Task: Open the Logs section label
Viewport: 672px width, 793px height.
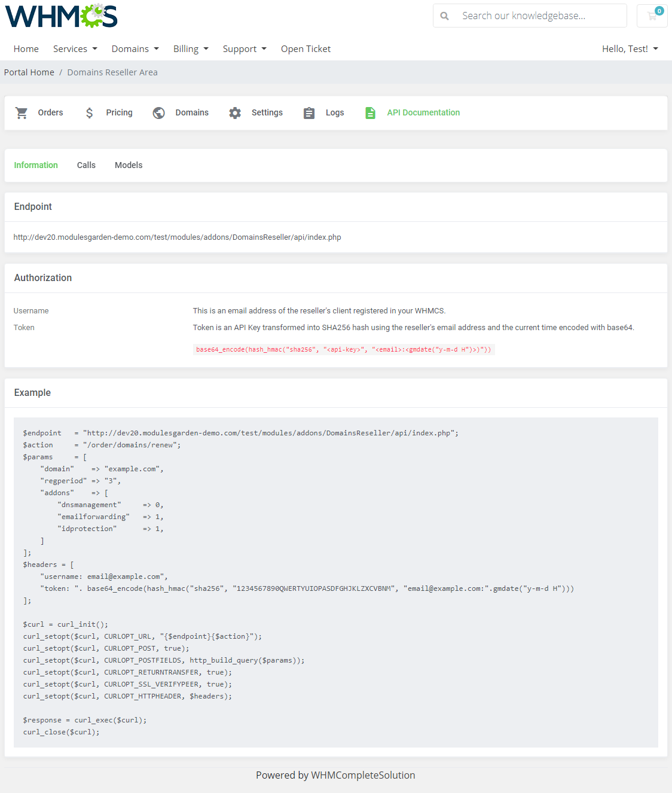Action: coord(335,112)
